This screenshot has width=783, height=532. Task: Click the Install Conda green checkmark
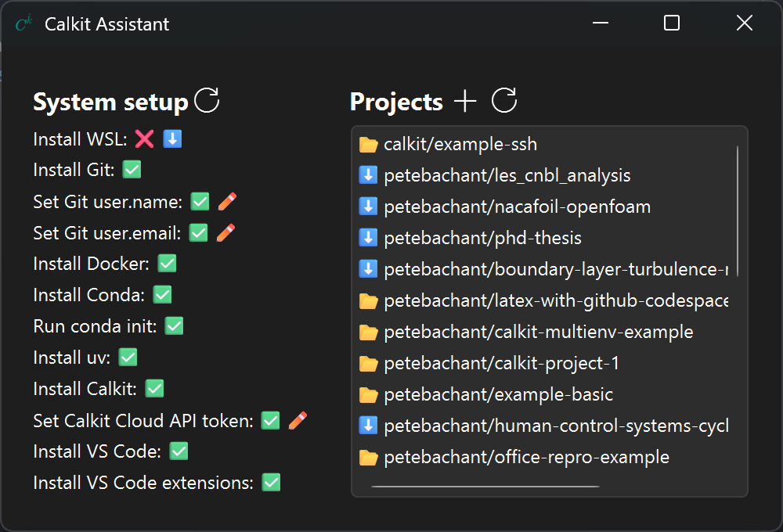click(162, 294)
